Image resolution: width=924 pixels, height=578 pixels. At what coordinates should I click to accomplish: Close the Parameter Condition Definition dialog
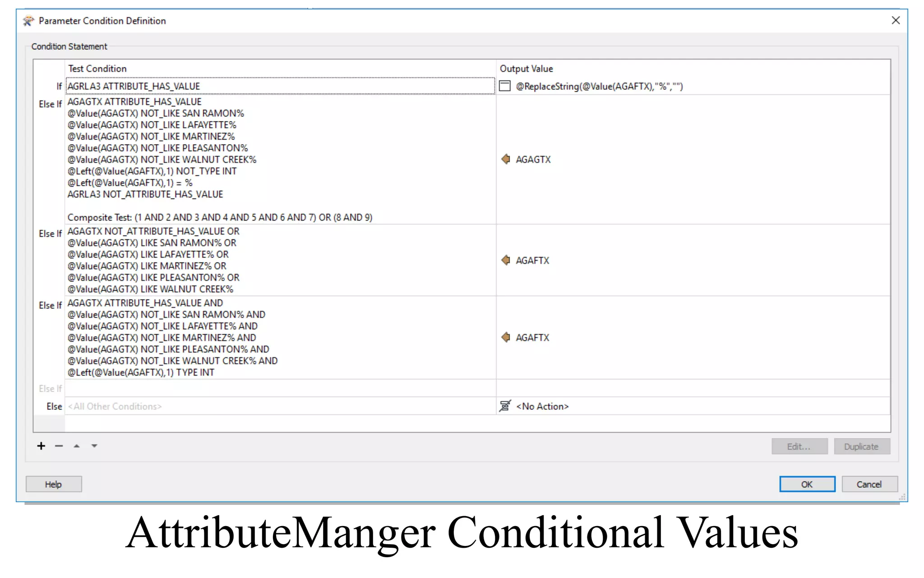click(896, 20)
